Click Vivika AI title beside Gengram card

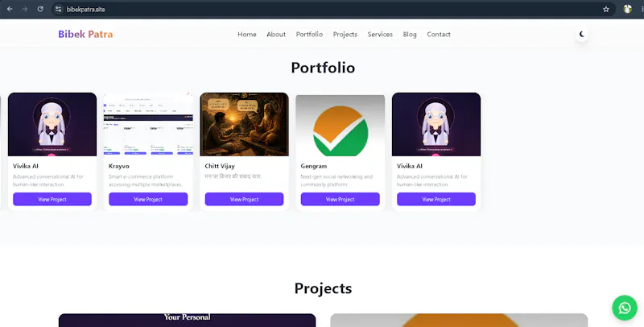click(x=410, y=167)
